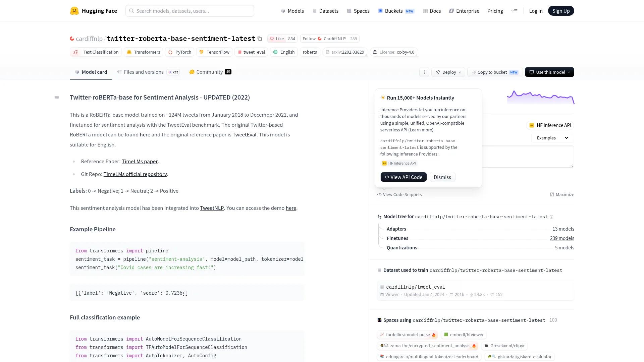Dismiss the Inference Providers popup

(x=442, y=177)
